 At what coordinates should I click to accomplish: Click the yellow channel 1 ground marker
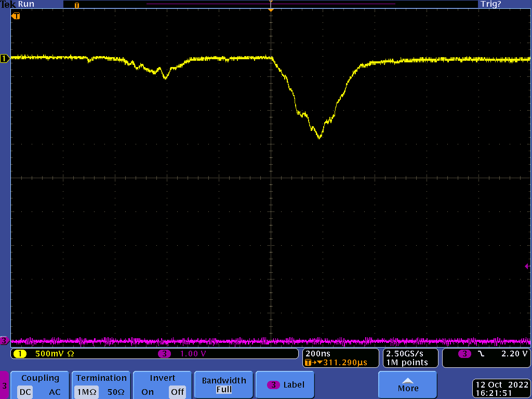(x=5, y=59)
